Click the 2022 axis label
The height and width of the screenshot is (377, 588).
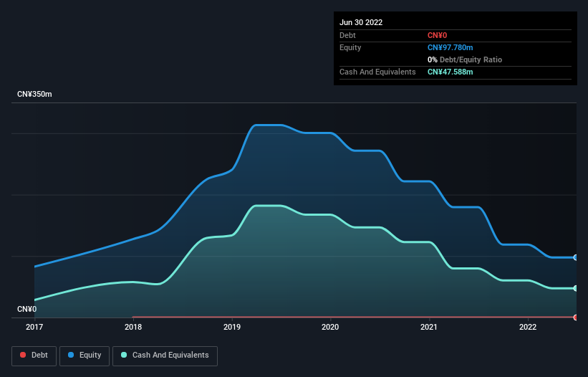tap(528, 327)
